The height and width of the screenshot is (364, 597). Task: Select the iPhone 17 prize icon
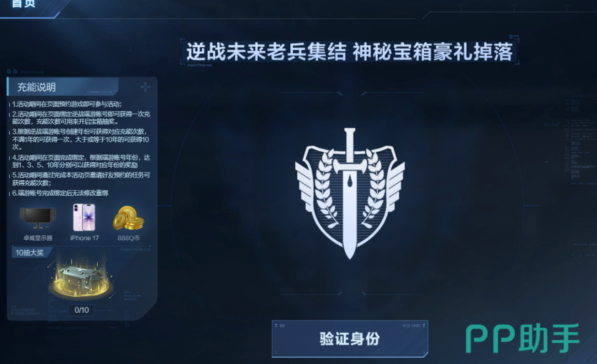pos(84,218)
